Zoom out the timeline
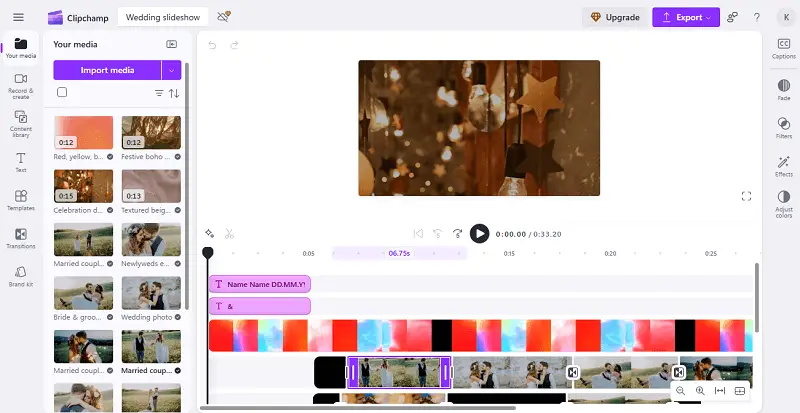 click(680, 391)
